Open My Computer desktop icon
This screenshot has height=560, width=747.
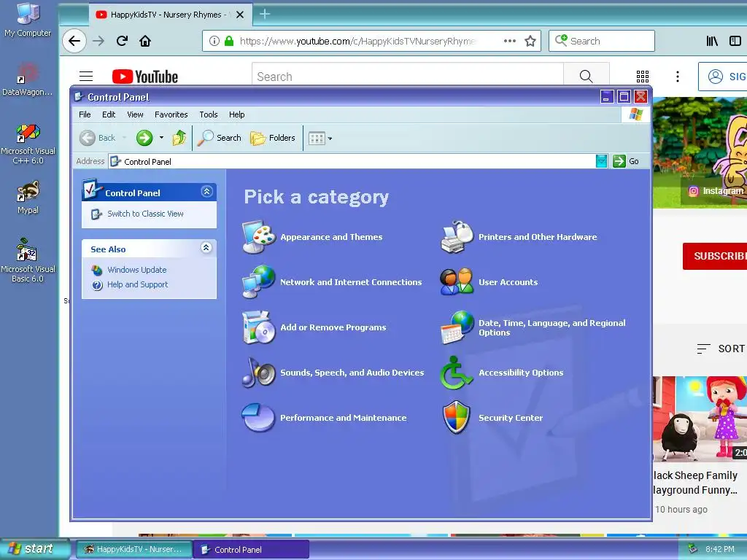(x=28, y=20)
